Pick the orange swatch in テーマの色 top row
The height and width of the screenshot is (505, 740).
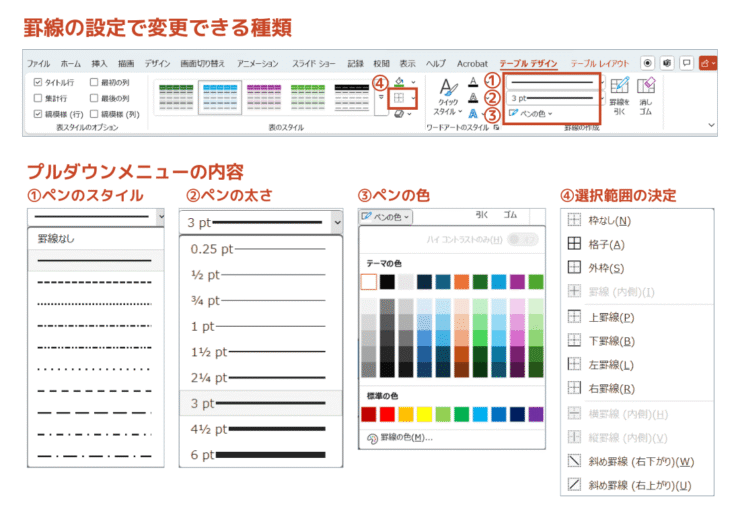click(461, 282)
